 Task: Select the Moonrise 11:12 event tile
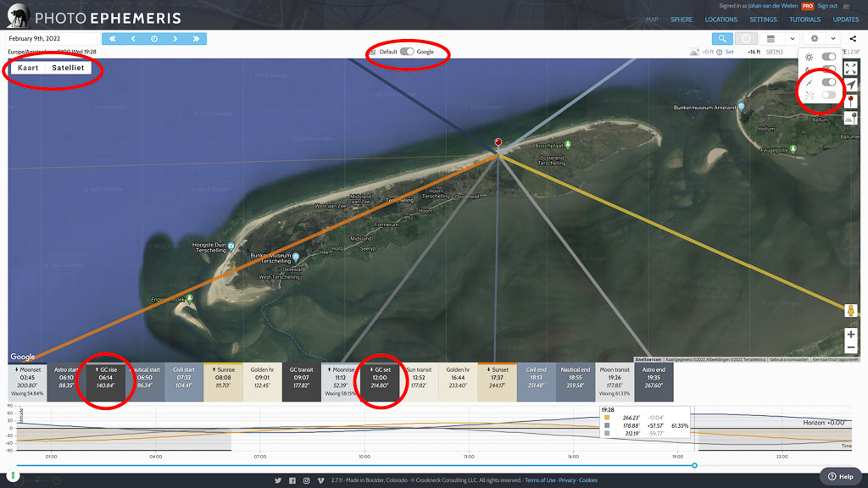pos(341,382)
